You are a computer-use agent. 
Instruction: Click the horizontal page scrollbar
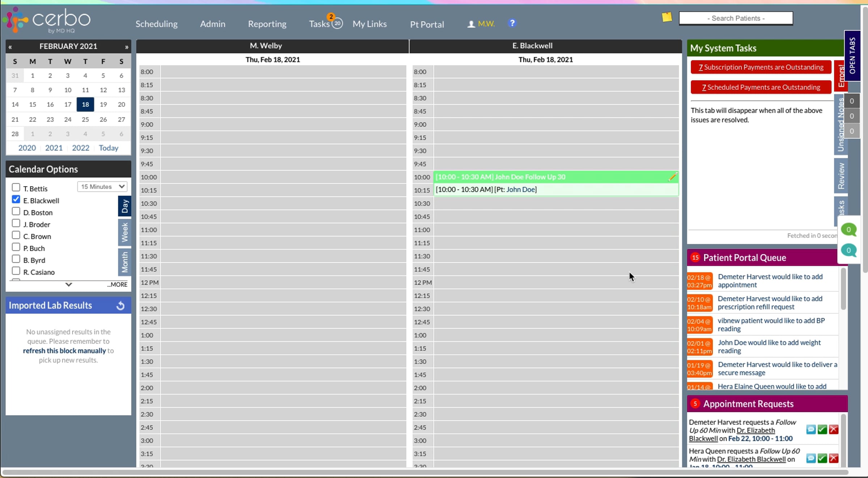coord(425,472)
